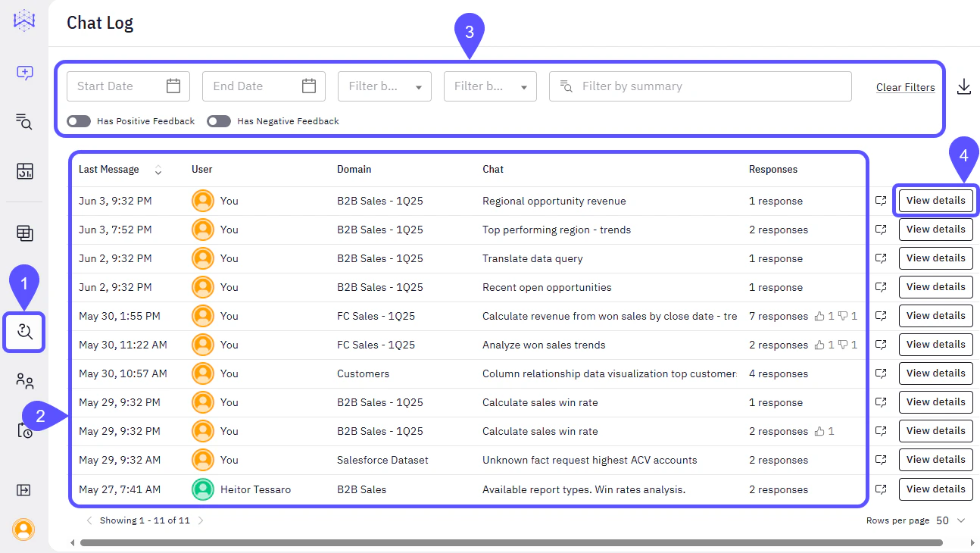View details of Heitor Tessaro's chat

tap(935, 489)
